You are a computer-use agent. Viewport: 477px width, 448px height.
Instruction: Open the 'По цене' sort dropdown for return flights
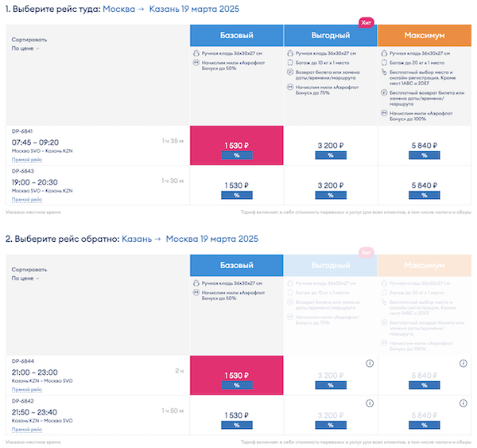[x=25, y=279]
